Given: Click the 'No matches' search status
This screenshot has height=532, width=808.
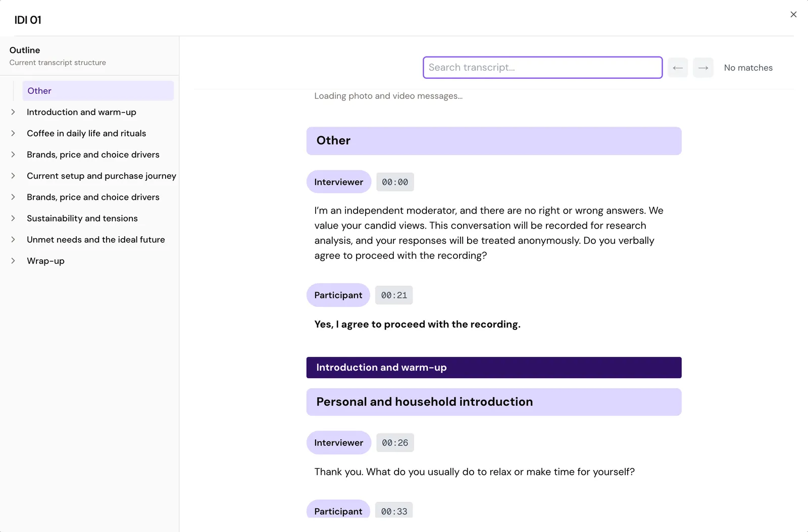Looking at the screenshot, I should [x=748, y=68].
